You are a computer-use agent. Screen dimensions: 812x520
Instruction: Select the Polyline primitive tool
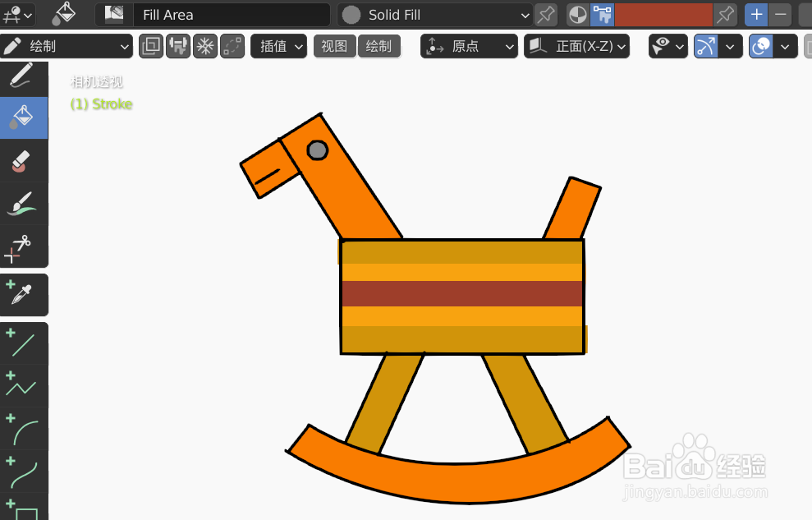[23, 386]
